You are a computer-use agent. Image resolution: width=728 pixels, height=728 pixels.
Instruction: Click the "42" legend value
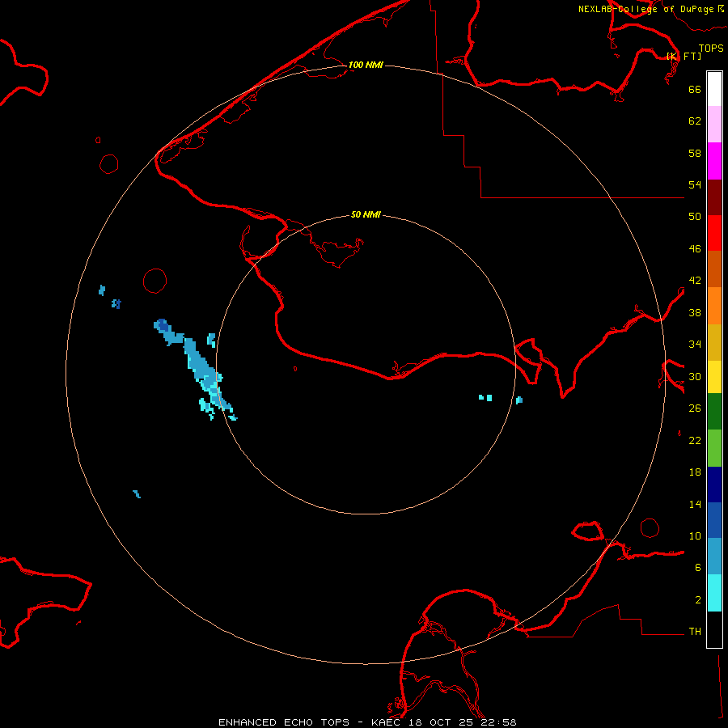pos(695,281)
